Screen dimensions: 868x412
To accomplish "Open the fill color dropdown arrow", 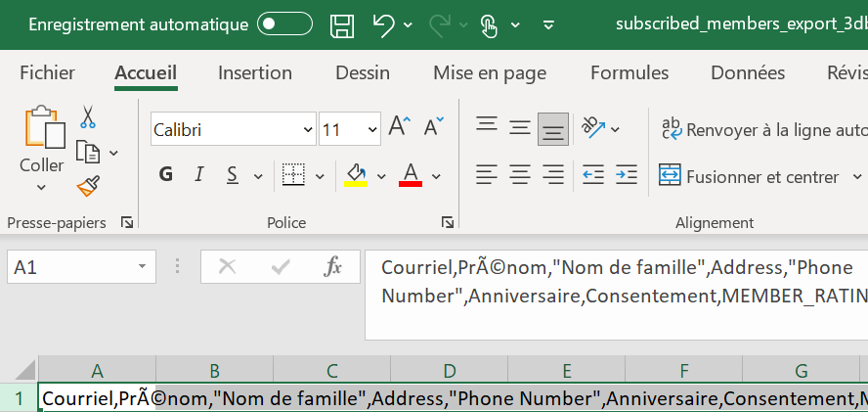I will [x=381, y=176].
